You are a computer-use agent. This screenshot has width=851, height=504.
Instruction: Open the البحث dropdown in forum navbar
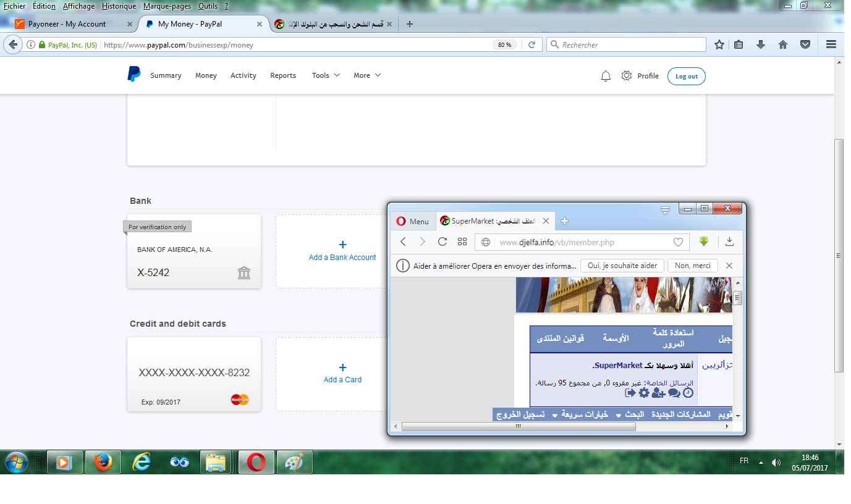click(630, 414)
